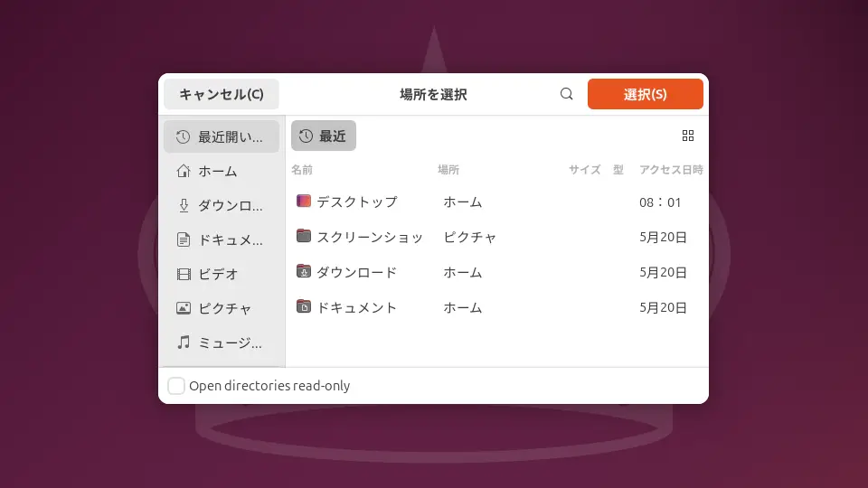Click the 最近 path bar button

pos(324,136)
